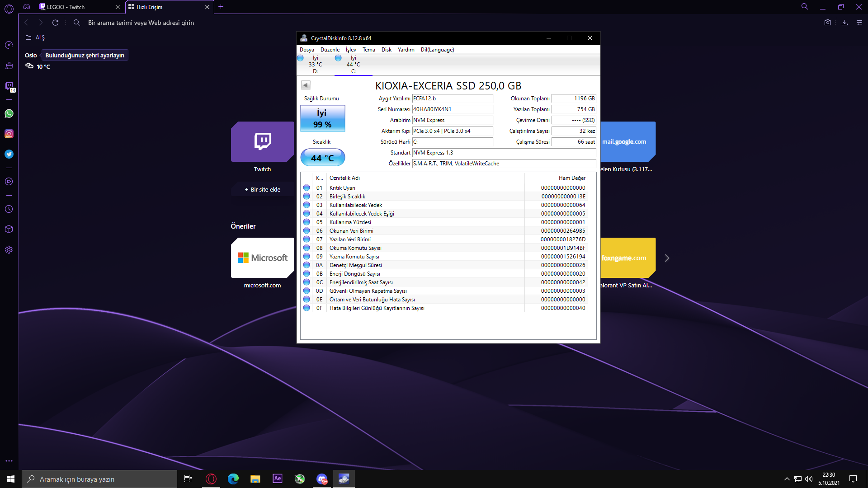Open Twitch sidebar panel icon

pos(9,86)
